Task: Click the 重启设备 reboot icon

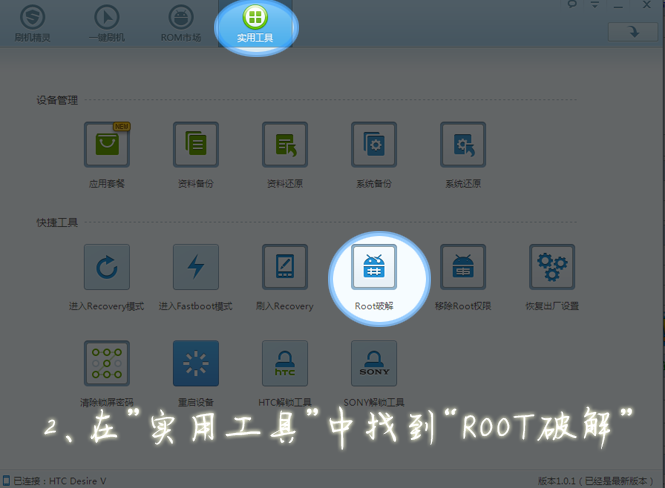Action: coord(196,363)
